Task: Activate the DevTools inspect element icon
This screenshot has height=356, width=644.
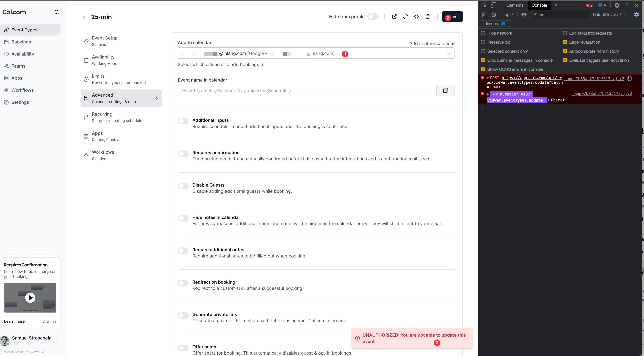Action: coord(484,5)
